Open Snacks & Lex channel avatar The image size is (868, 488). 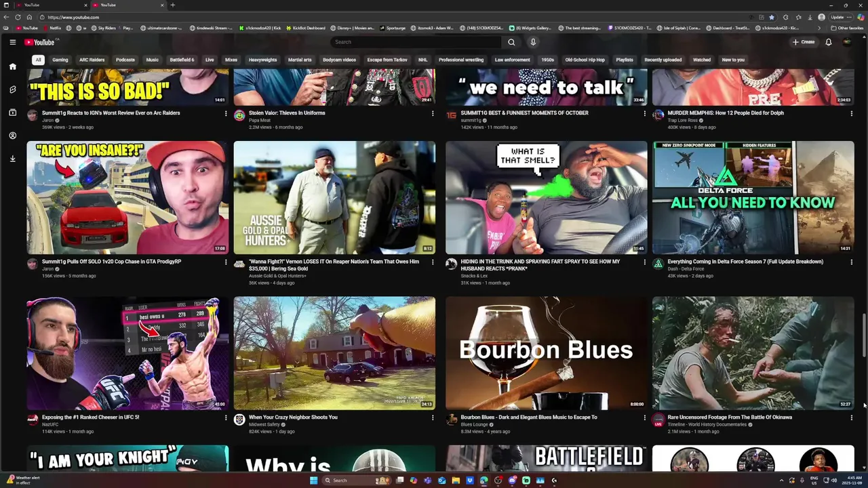[451, 264]
